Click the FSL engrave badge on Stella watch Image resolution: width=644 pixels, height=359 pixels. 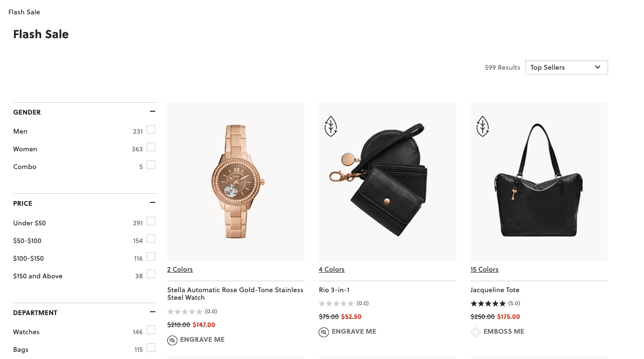click(172, 340)
